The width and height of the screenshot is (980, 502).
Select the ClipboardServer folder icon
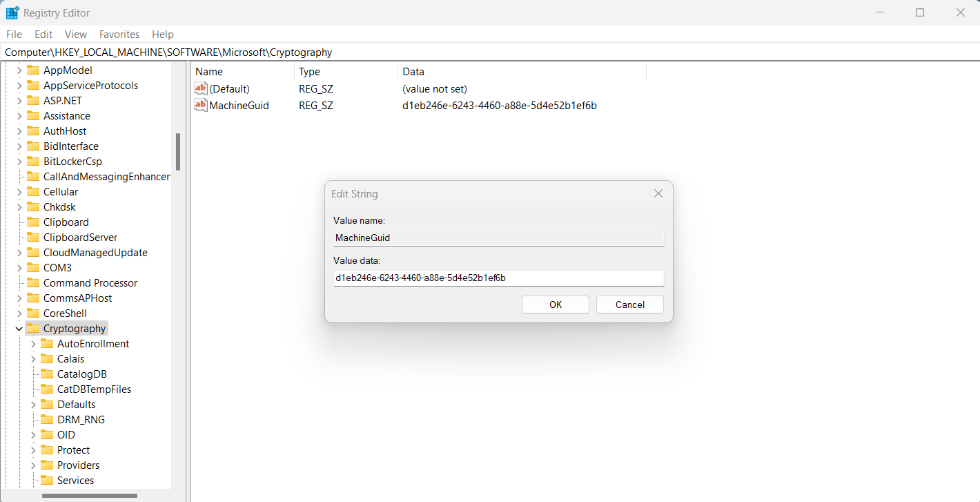click(33, 238)
